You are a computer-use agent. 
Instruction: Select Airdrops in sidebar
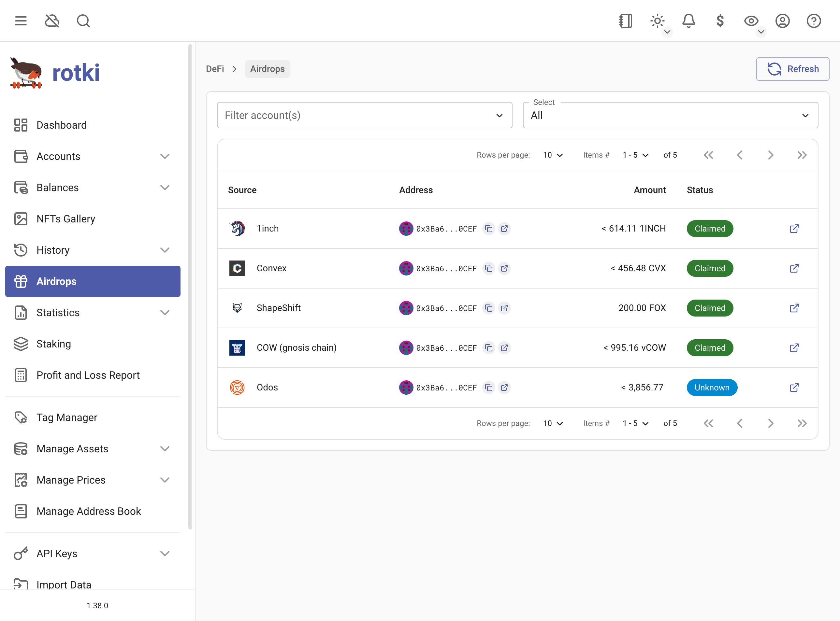tap(93, 281)
